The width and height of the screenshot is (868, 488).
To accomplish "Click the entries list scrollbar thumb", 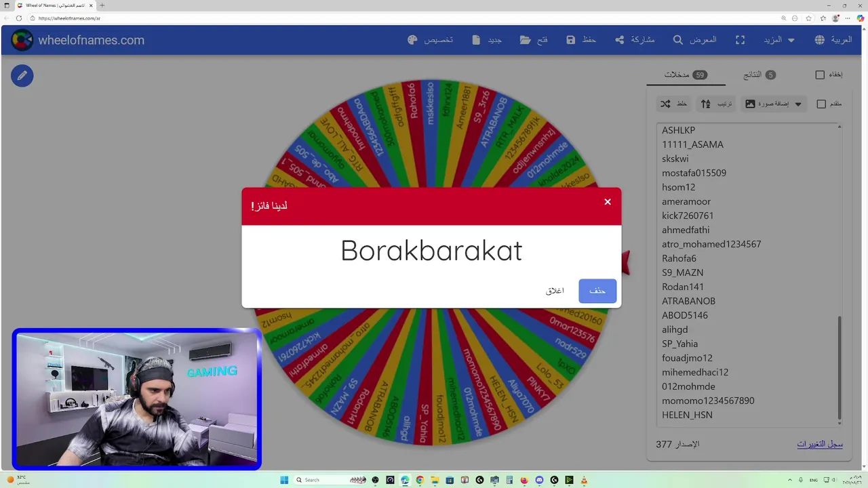I will 840,367.
